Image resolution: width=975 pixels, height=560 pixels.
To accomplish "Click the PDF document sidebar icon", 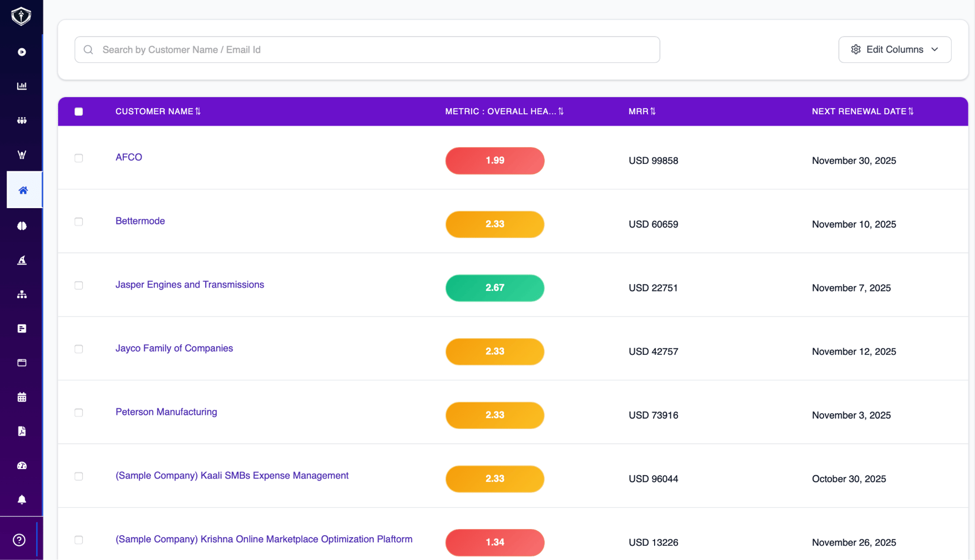I will pyautogui.click(x=22, y=431).
